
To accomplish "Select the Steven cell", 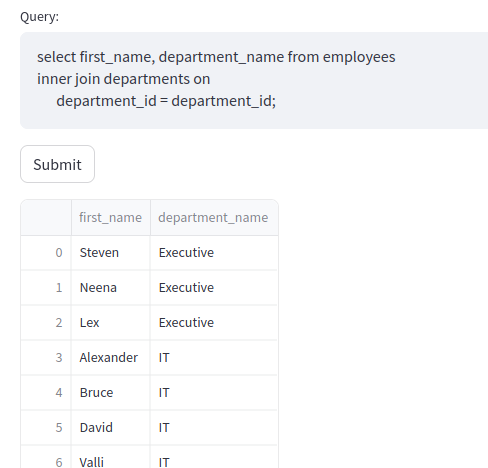I will (111, 253).
